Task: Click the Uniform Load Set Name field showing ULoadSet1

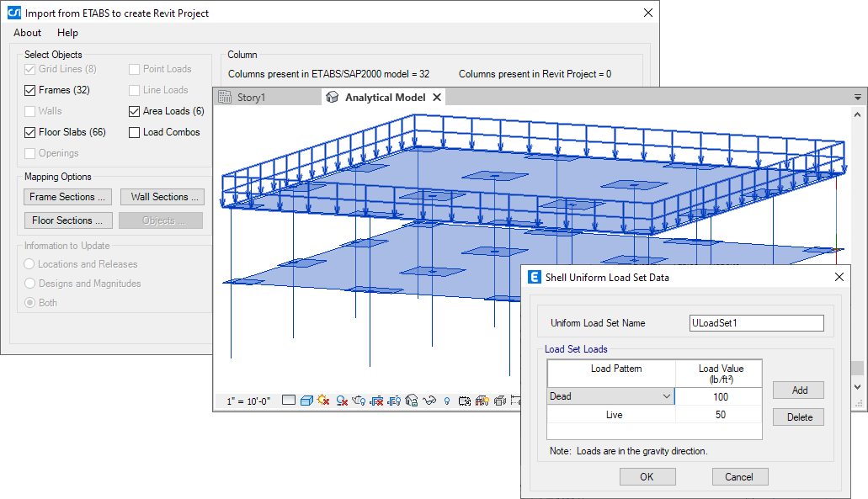Action: [755, 323]
